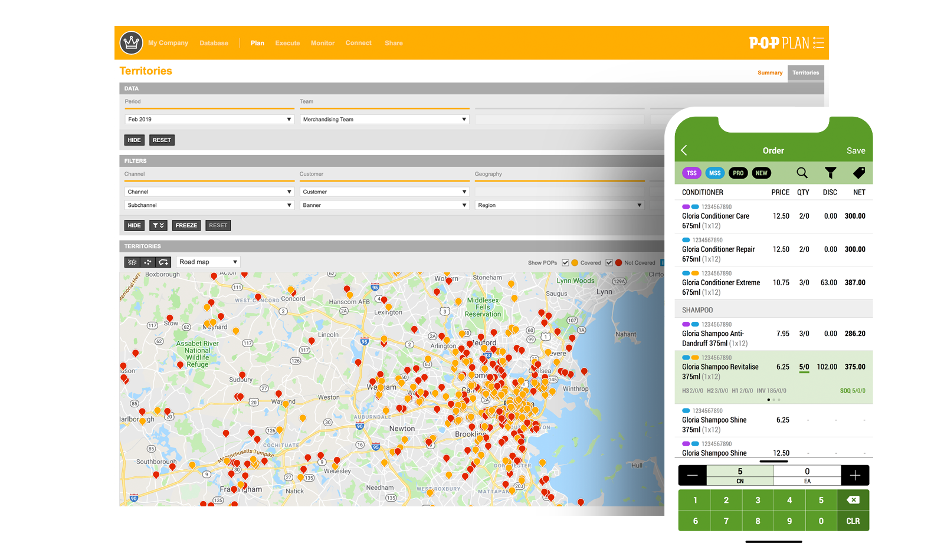This screenshot has height=560, width=944.
Task: Click RESET in the Filters section
Action: pyautogui.click(x=218, y=225)
